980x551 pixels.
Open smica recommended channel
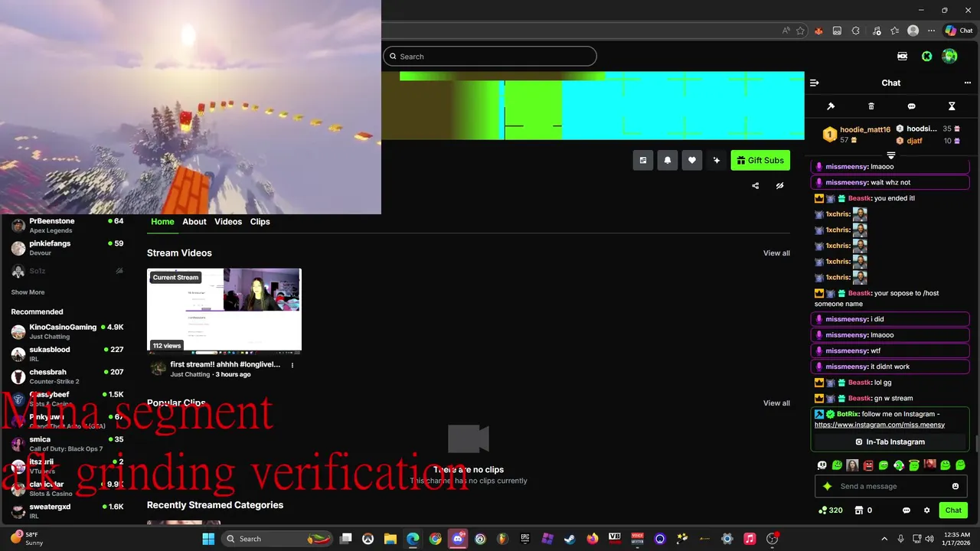point(67,443)
